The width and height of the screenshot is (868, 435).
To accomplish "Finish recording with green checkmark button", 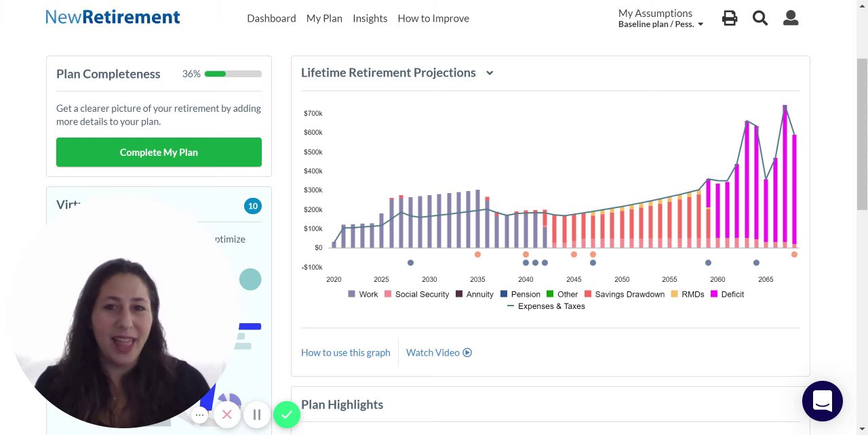I will click(x=287, y=415).
